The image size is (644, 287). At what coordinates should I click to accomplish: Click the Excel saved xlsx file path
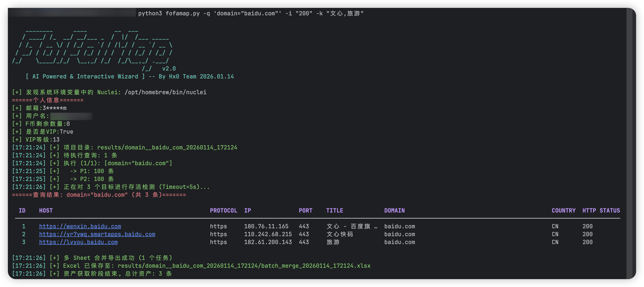244,266
